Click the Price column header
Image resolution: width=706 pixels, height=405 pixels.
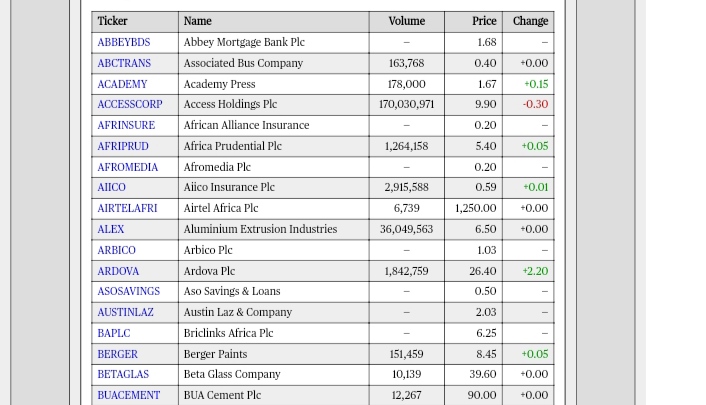pyautogui.click(x=484, y=21)
